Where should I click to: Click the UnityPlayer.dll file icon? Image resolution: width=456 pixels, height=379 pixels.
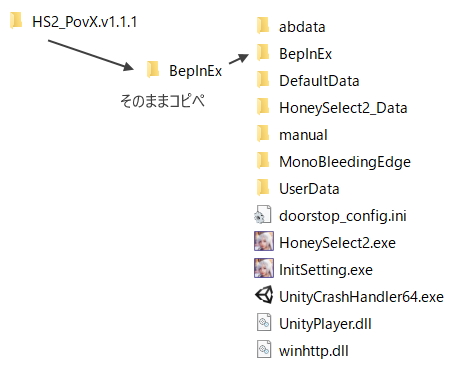264,322
